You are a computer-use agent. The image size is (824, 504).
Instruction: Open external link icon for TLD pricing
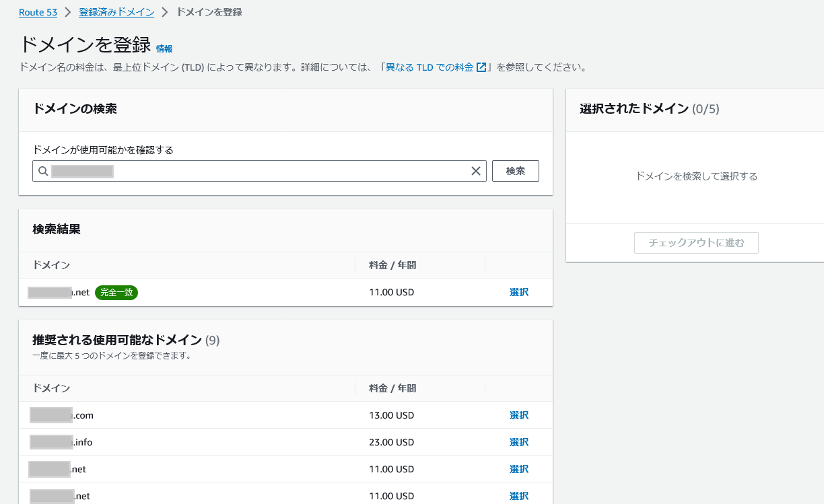(481, 67)
